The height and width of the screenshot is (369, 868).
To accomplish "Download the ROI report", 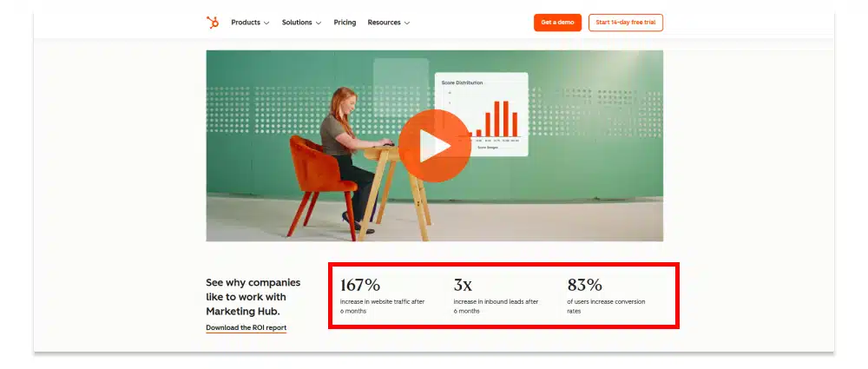I will pos(247,327).
